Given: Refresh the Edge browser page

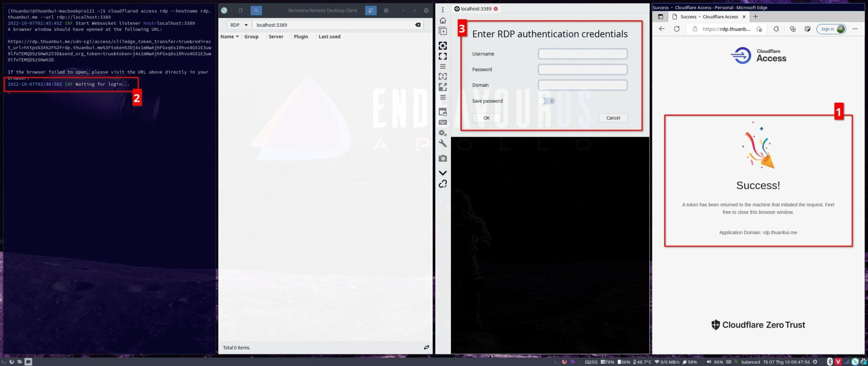Looking at the screenshot, I should (x=677, y=29).
